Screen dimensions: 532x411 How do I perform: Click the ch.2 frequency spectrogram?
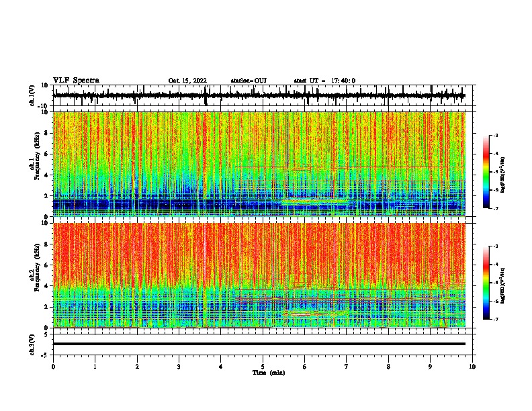(x=259, y=275)
